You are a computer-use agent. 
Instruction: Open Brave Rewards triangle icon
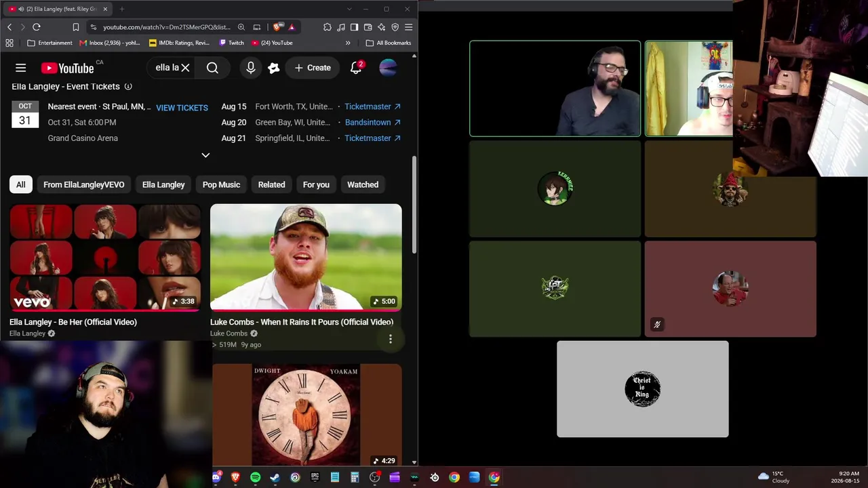point(292,27)
